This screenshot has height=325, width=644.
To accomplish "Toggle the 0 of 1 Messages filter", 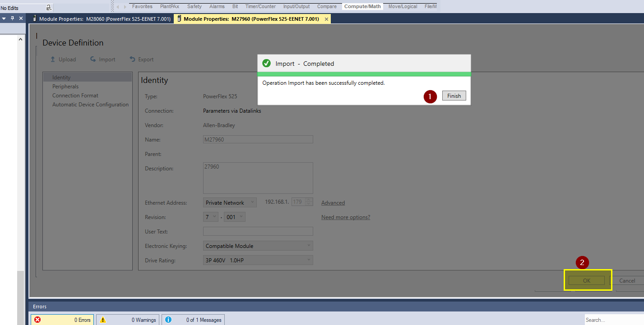I will coord(193,320).
